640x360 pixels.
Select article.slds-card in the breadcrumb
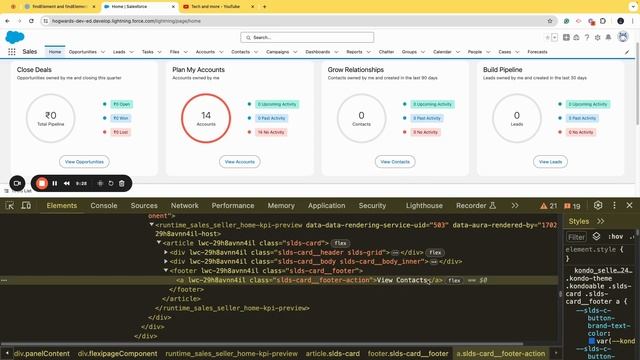click(333, 353)
